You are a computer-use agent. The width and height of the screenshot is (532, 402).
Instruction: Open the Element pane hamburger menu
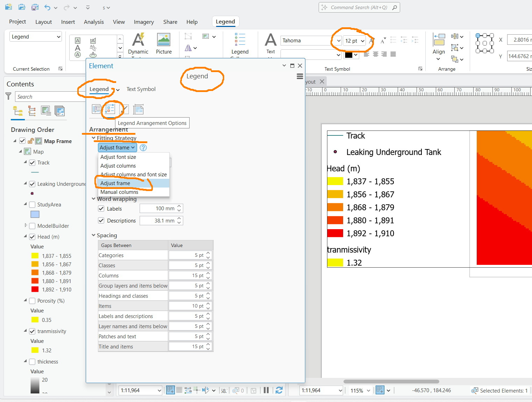coord(299,76)
